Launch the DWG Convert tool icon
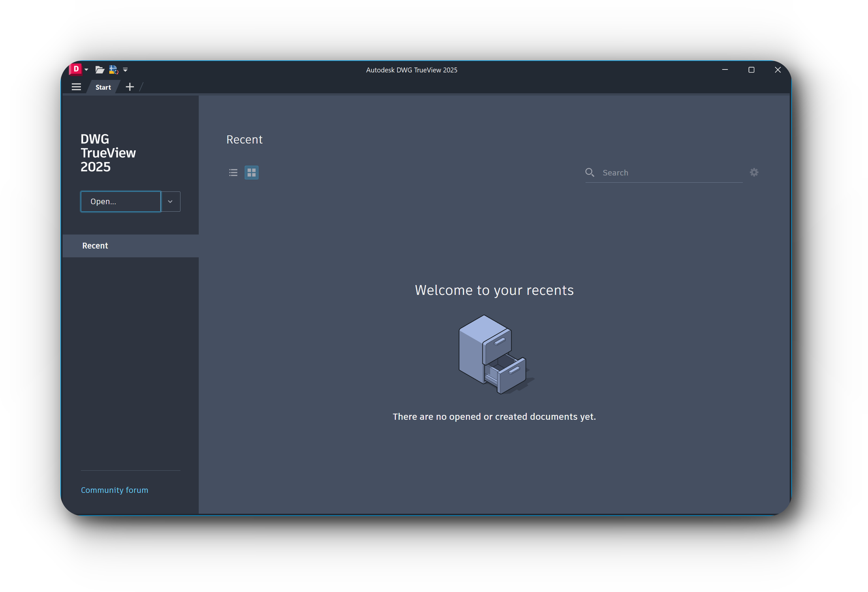Screen dimensions: 868x592 pyautogui.click(x=114, y=70)
